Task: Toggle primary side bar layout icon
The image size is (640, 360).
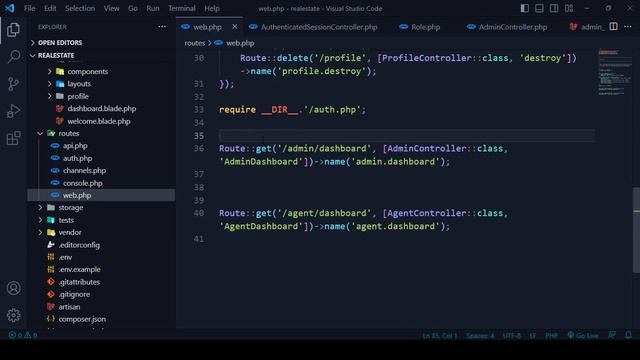Action: click(x=524, y=8)
